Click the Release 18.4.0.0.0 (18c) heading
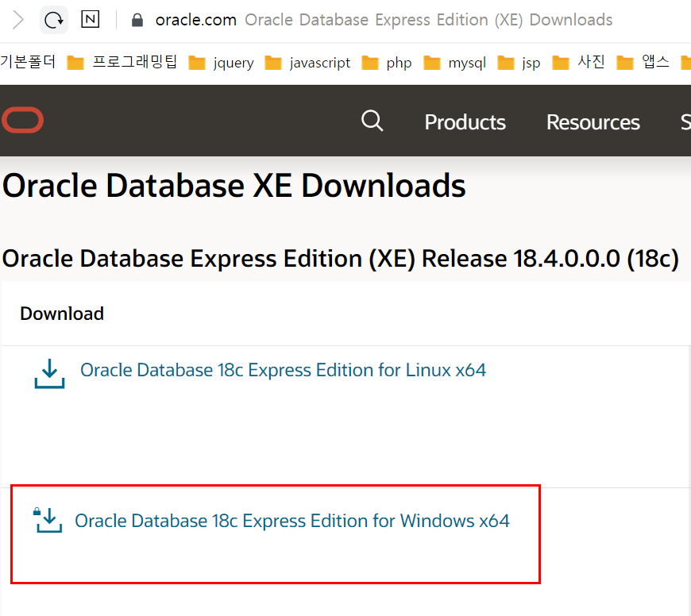This screenshot has height=616, width=691. 340,259
